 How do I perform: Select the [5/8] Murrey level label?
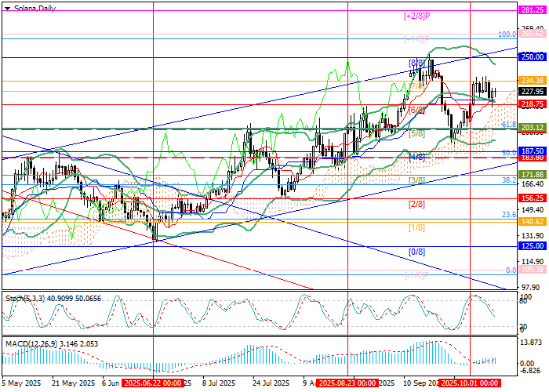point(416,133)
